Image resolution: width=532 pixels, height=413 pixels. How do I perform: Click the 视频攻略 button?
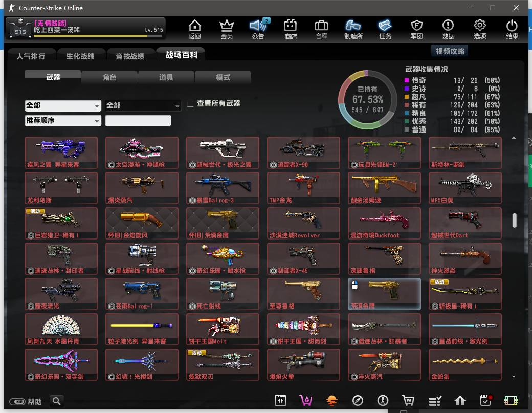tap(450, 51)
